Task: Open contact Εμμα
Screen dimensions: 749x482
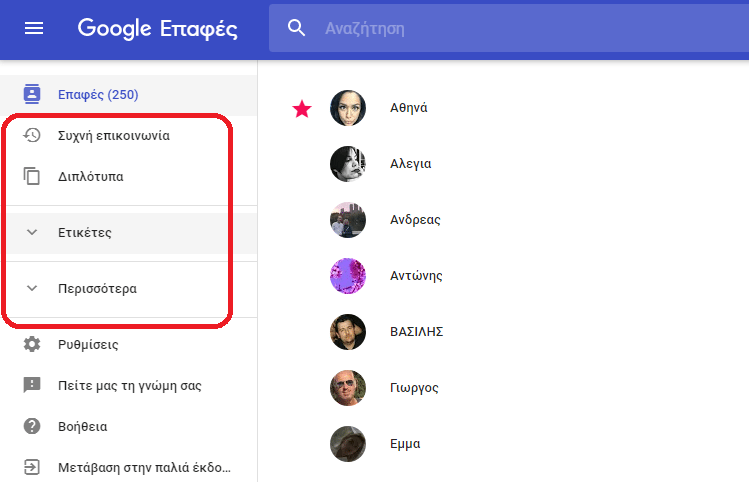Action: pos(405,444)
